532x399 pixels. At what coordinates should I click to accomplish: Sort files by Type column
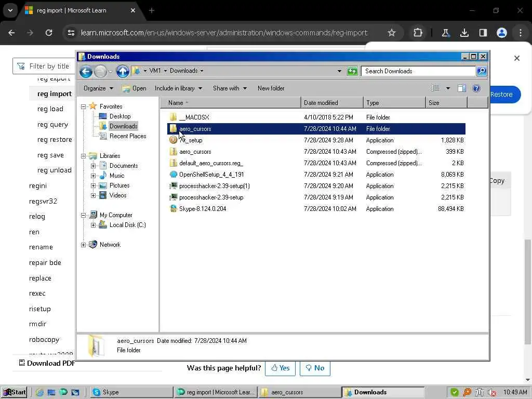tap(394, 102)
